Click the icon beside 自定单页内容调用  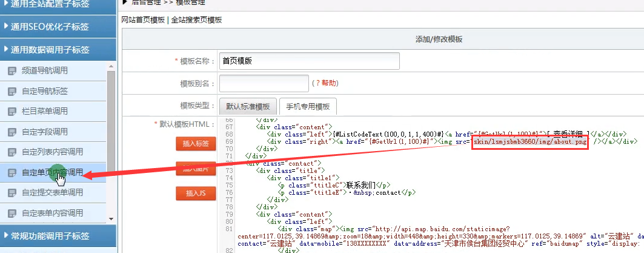[12, 172]
